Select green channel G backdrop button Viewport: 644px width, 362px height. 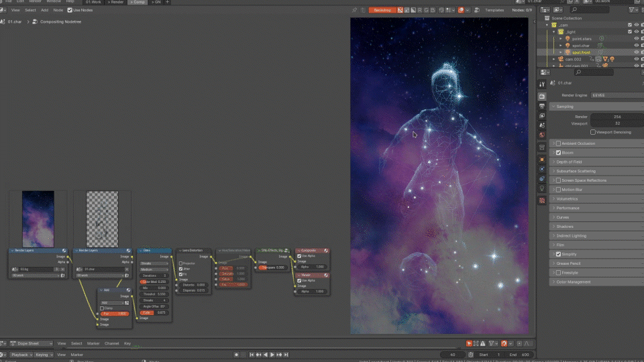point(427,10)
